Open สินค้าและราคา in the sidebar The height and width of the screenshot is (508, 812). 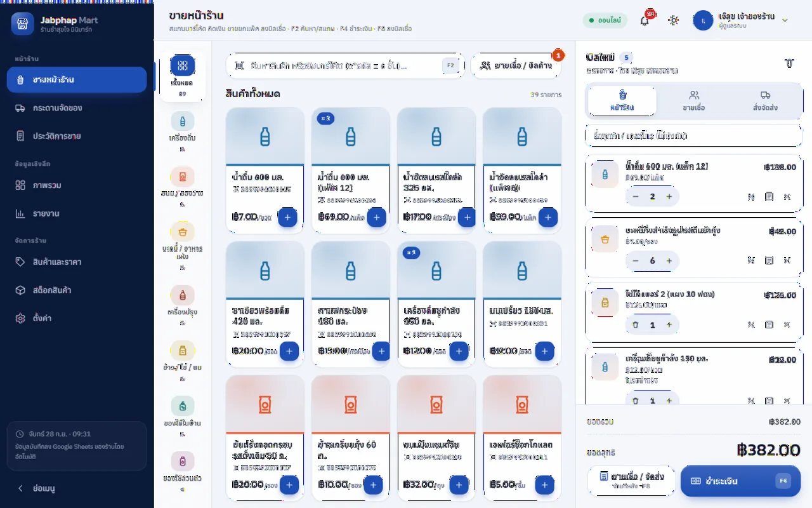(77, 262)
